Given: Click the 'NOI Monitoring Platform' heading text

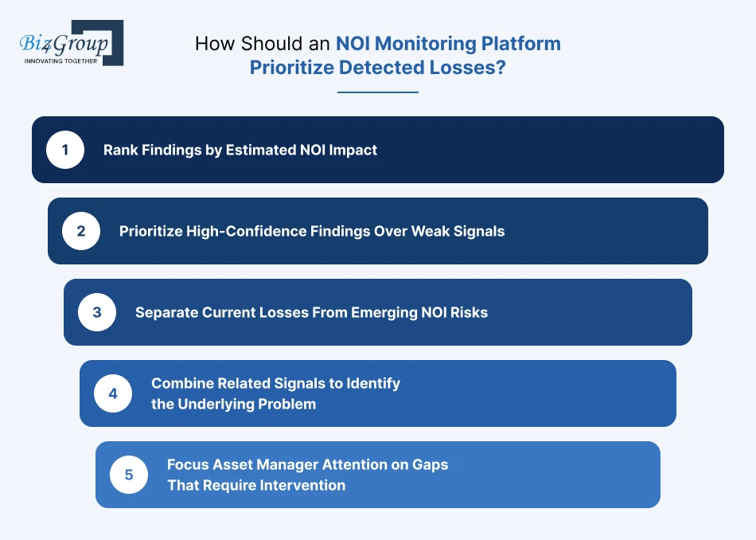Looking at the screenshot, I should click(x=448, y=44).
